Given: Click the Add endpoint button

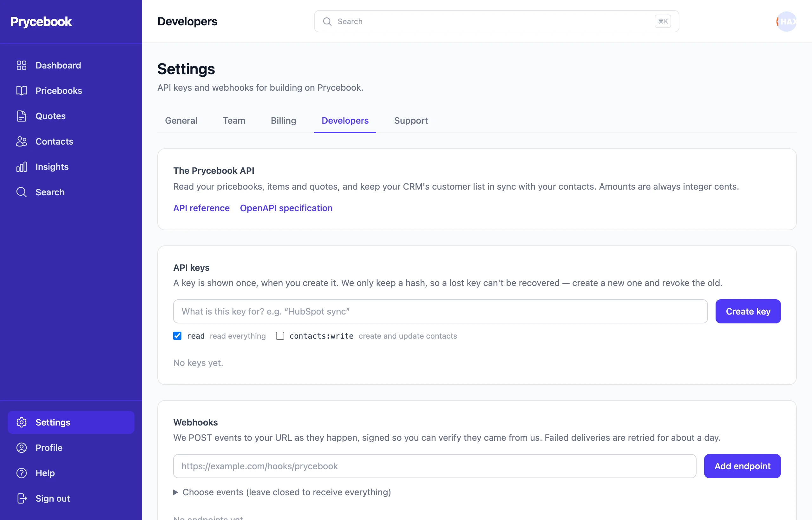Looking at the screenshot, I should point(743,466).
